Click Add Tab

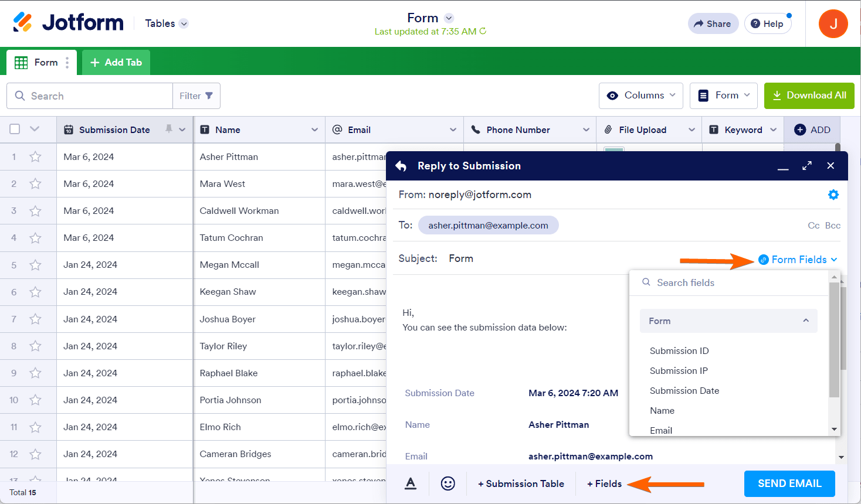[116, 62]
